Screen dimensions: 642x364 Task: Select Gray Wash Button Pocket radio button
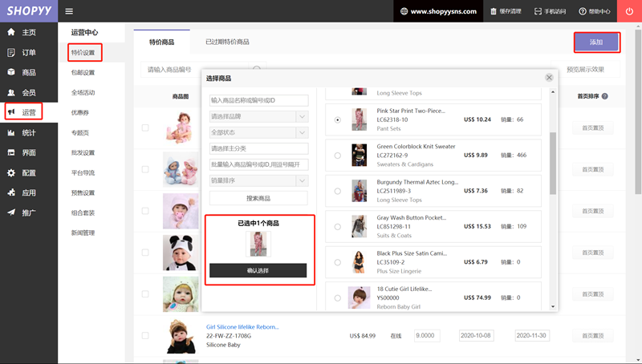337,227
